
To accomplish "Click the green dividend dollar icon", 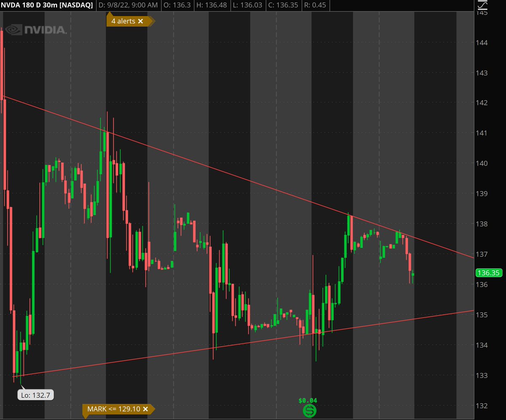I will 310,411.
